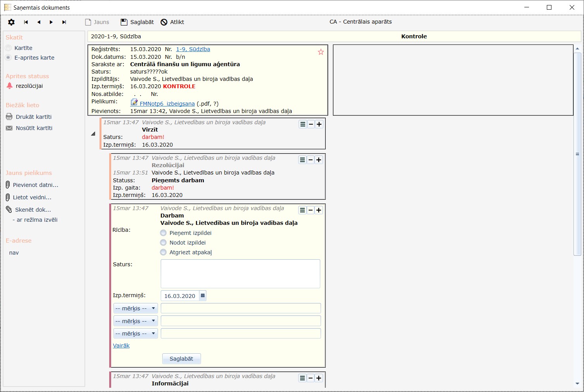Open the list menu icon on Rezolūcijai entry
Screen dimensions: 584x392
(302, 160)
